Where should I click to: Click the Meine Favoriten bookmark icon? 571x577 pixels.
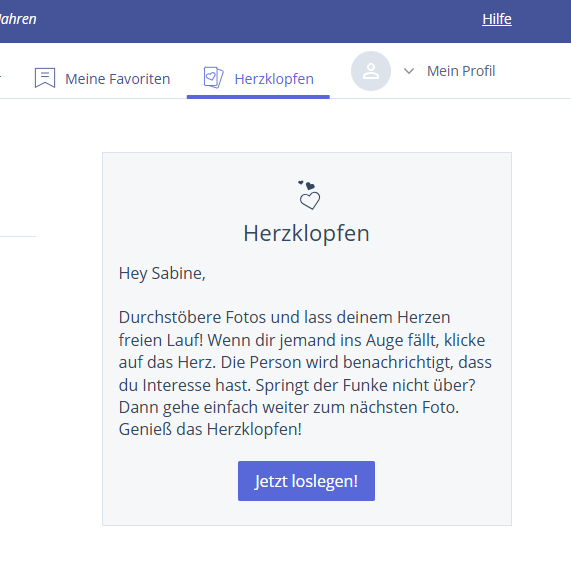(x=45, y=78)
